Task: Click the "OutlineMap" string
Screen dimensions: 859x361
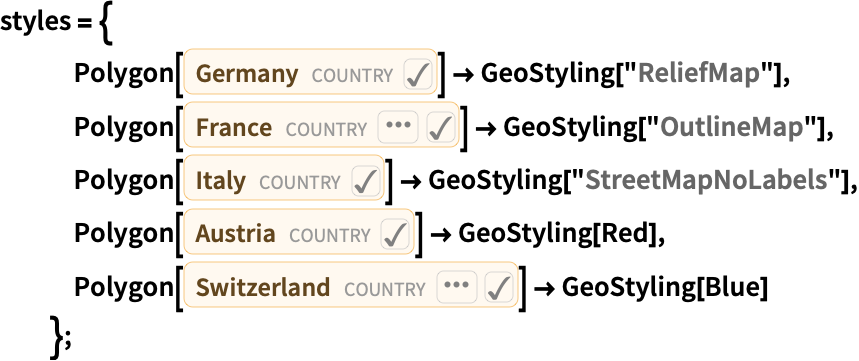Action: pyautogui.click(x=737, y=128)
